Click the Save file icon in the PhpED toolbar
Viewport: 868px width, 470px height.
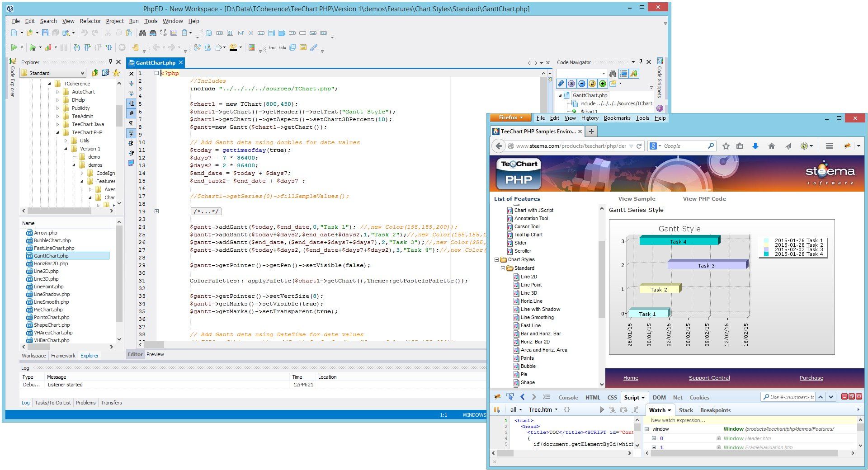pyautogui.click(x=45, y=33)
